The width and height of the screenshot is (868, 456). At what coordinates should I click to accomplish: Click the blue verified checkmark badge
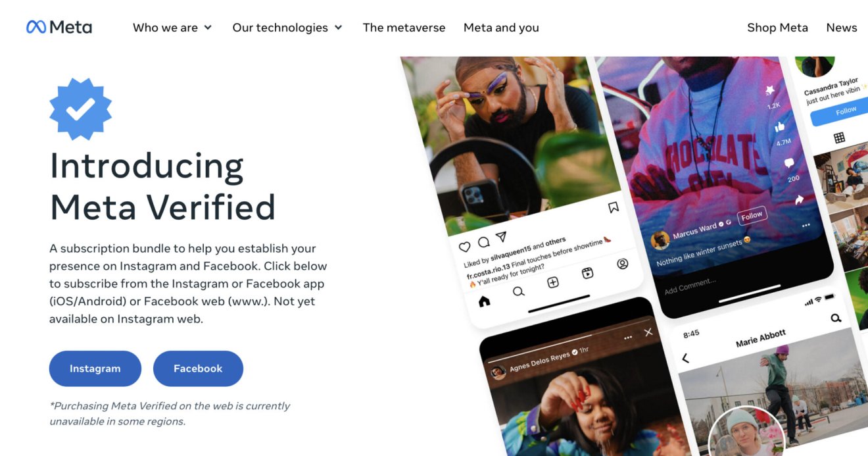coord(80,109)
